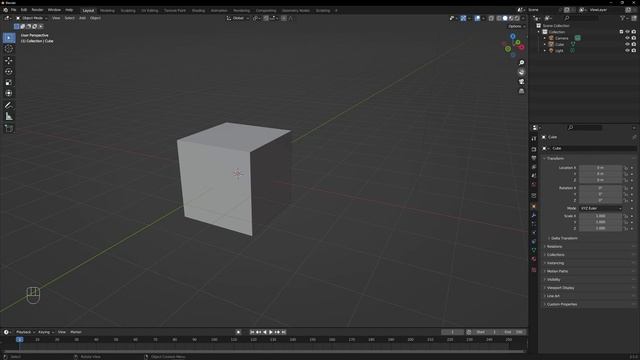Viewport: 640px width, 360px height.
Task: Click the Blender logo menu icon
Action: coord(5,10)
